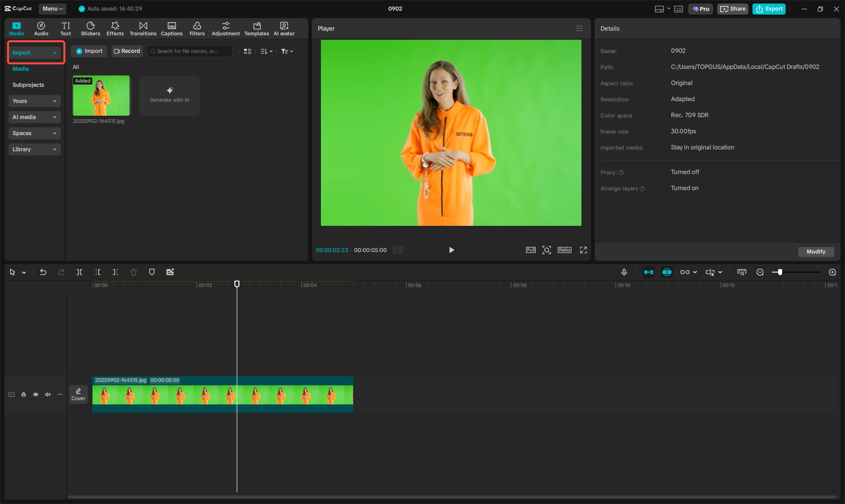This screenshot has width=845, height=504.
Task: Open the Captions panel
Action: pos(172,28)
